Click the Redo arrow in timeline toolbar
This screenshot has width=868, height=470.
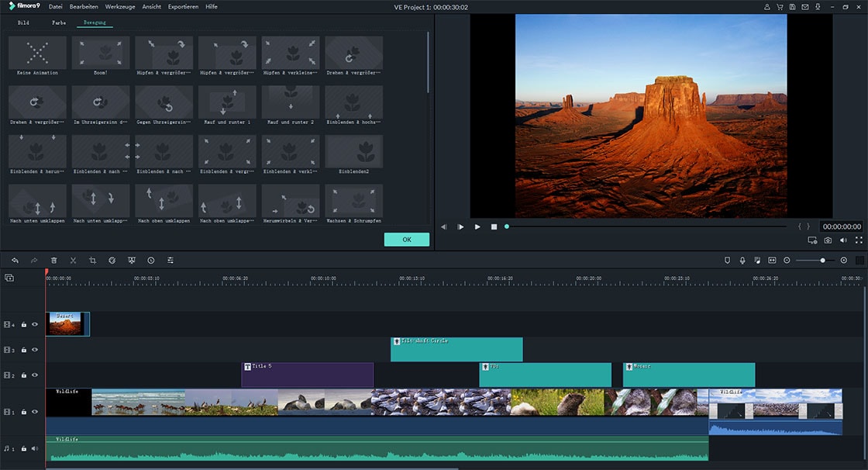pyautogui.click(x=34, y=260)
